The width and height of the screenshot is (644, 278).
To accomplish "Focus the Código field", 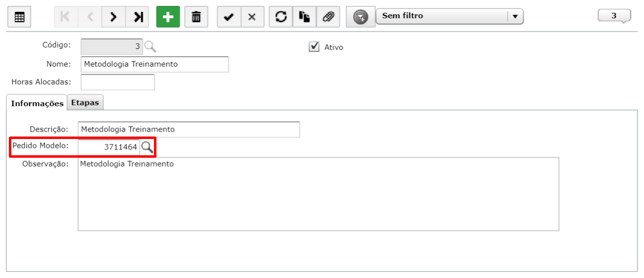I will [112, 47].
